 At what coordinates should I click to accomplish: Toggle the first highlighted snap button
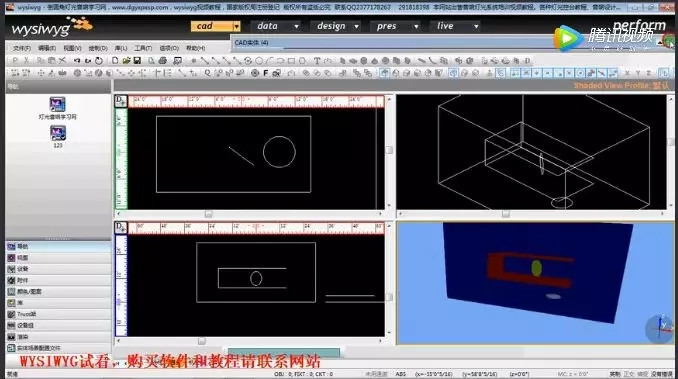(515, 73)
